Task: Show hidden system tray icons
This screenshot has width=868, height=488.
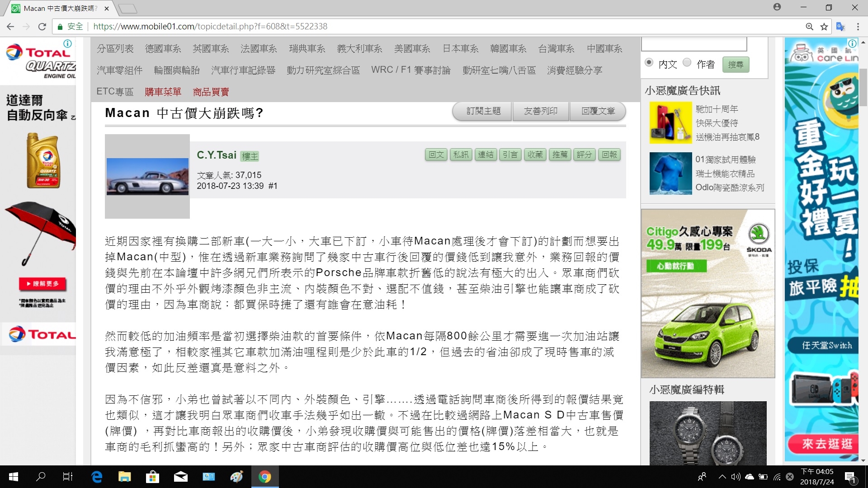Action: click(x=722, y=477)
